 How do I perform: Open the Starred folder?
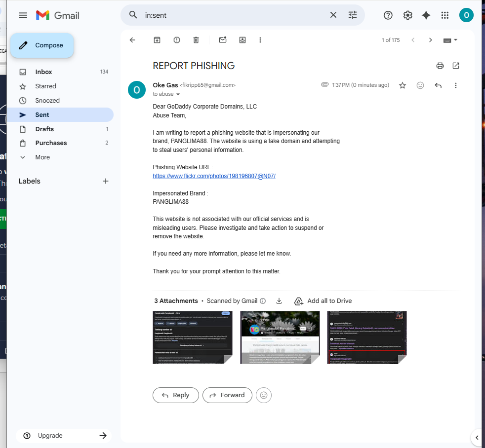pyautogui.click(x=60, y=86)
